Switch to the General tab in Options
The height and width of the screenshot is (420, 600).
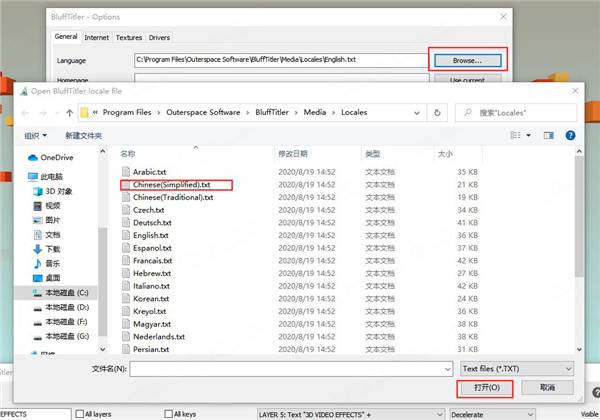pos(66,37)
